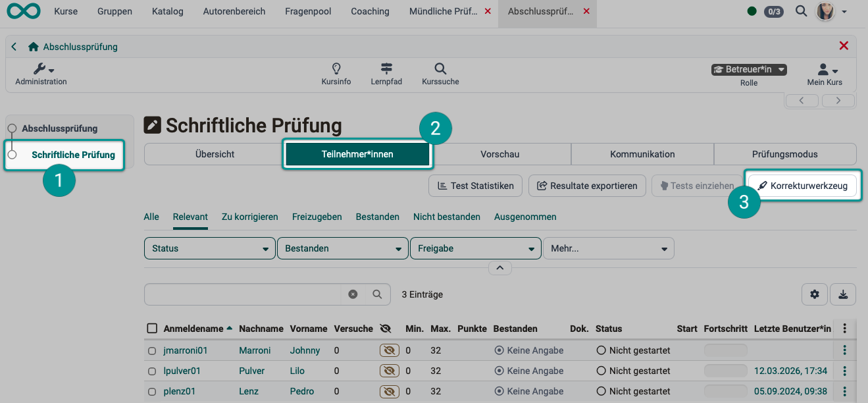The width and height of the screenshot is (868, 403).
Task: Click the home icon in breadcrumb
Action: [34, 47]
